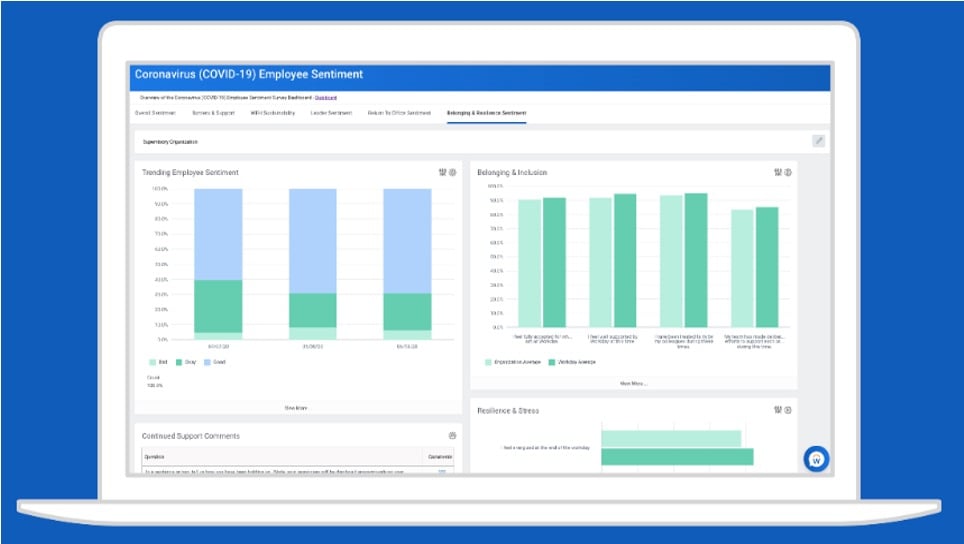The image size is (964, 544).
Task: Open settings gear on Resilience & Stress card
Action: tap(788, 410)
